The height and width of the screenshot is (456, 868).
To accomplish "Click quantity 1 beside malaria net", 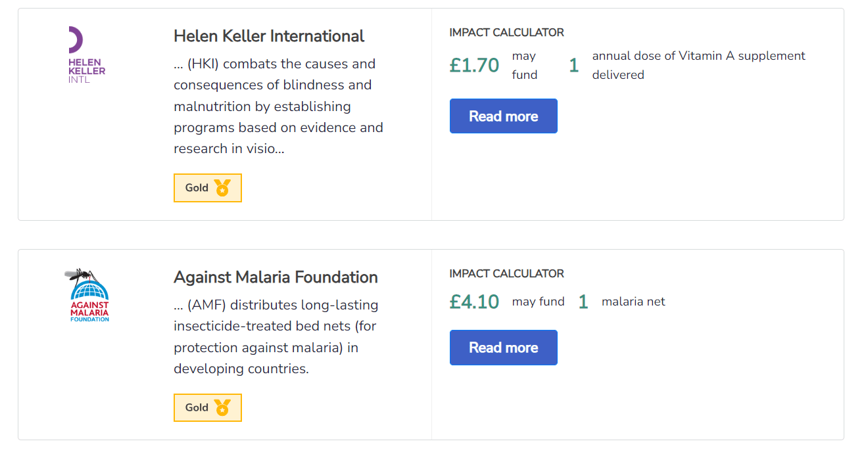I will (583, 302).
